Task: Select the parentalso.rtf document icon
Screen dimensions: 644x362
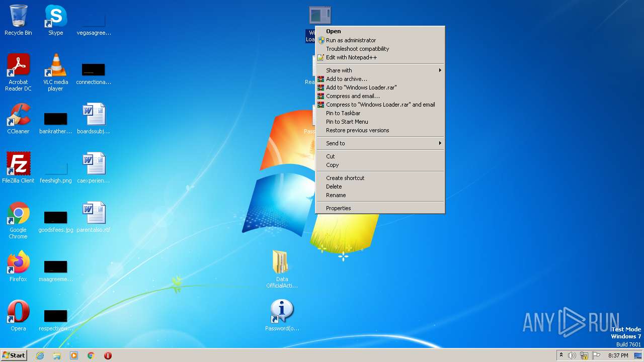Action: click(94, 218)
